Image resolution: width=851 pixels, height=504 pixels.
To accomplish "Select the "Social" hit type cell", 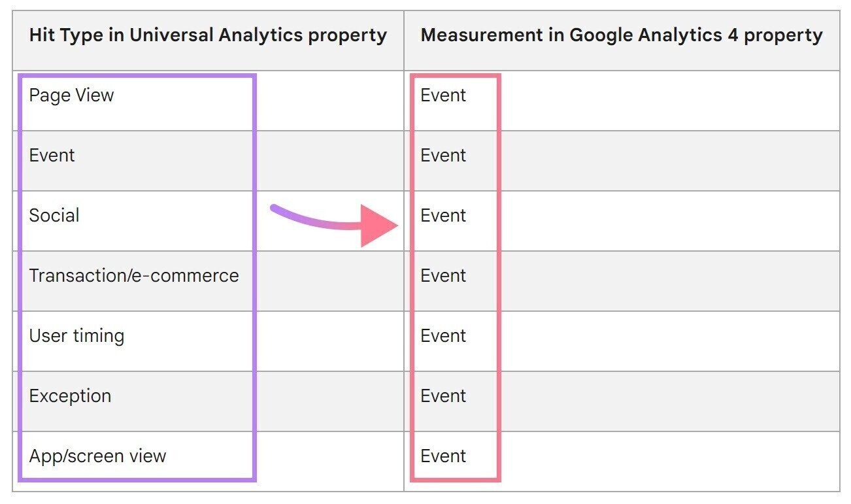I will (54, 216).
